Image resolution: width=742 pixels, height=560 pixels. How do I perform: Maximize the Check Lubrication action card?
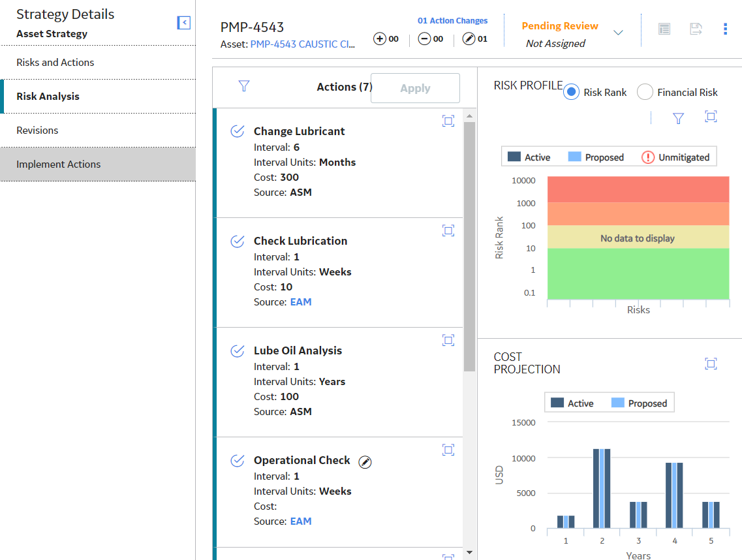(448, 230)
